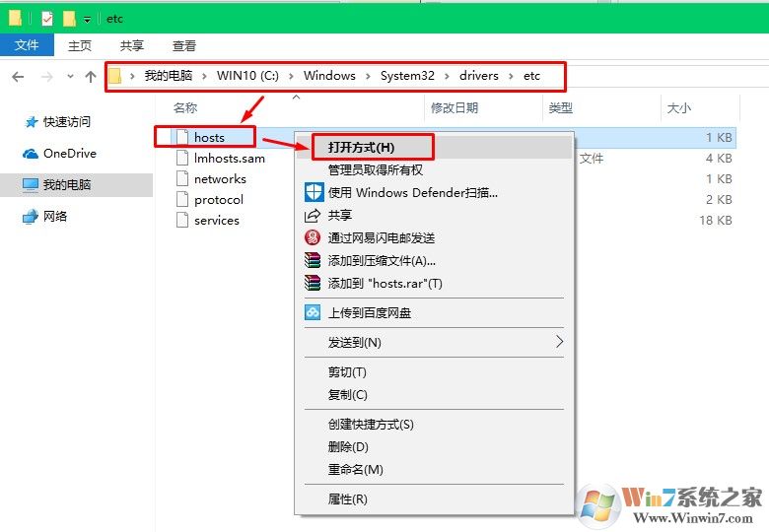The image size is (769, 532).
Task: Click Windows in the address path
Action: coord(329,76)
